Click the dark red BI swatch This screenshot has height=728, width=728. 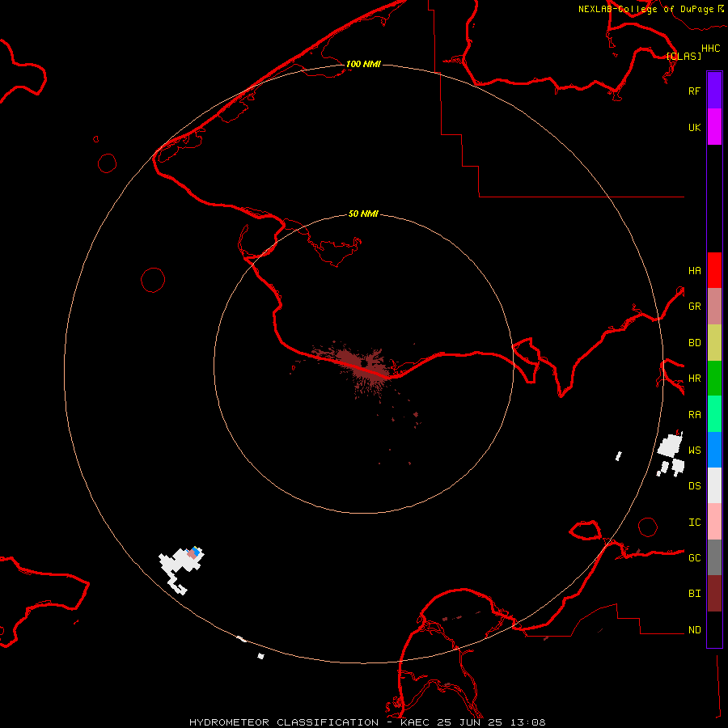[714, 594]
